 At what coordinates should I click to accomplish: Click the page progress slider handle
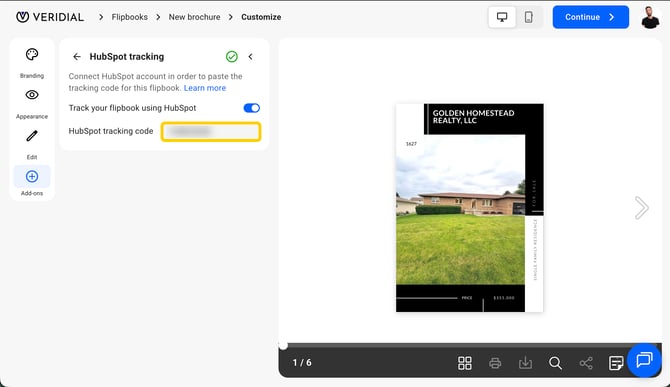283,345
